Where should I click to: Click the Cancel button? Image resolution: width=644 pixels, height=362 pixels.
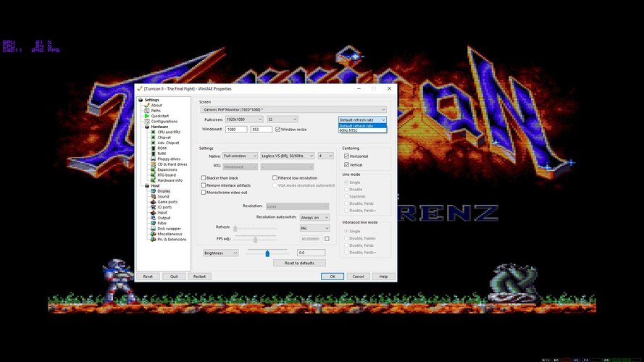(x=358, y=277)
